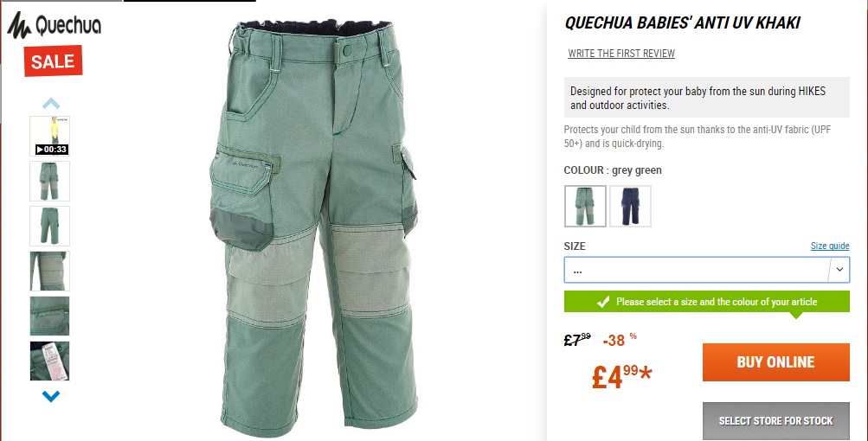Click SELECT STORE FOR STOCK button
The width and height of the screenshot is (868, 441).
(775, 420)
